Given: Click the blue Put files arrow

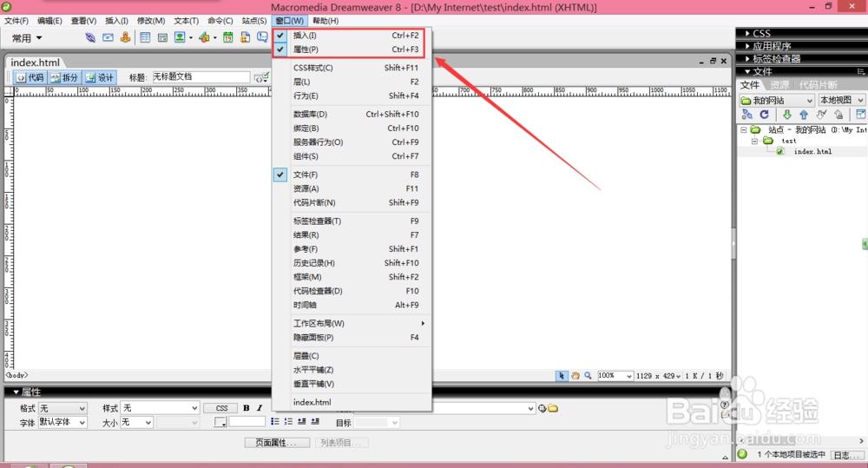Looking at the screenshot, I should click(x=804, y=115).
